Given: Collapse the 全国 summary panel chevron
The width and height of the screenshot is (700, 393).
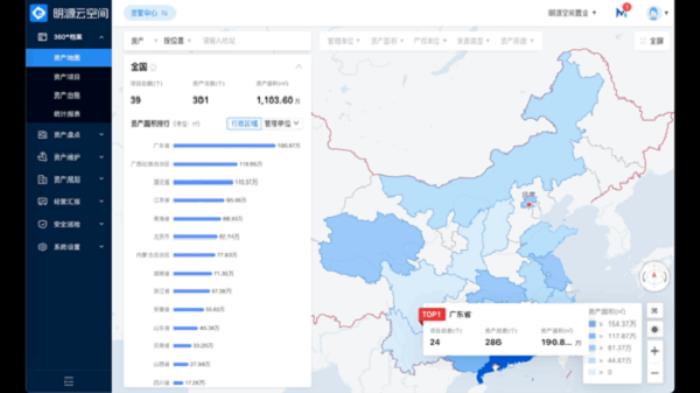Looking at the screenshot, I should (298, 67).
